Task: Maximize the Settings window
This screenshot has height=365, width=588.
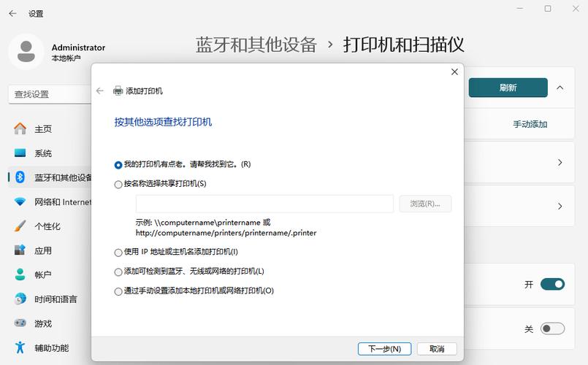Action: [548, 8]
